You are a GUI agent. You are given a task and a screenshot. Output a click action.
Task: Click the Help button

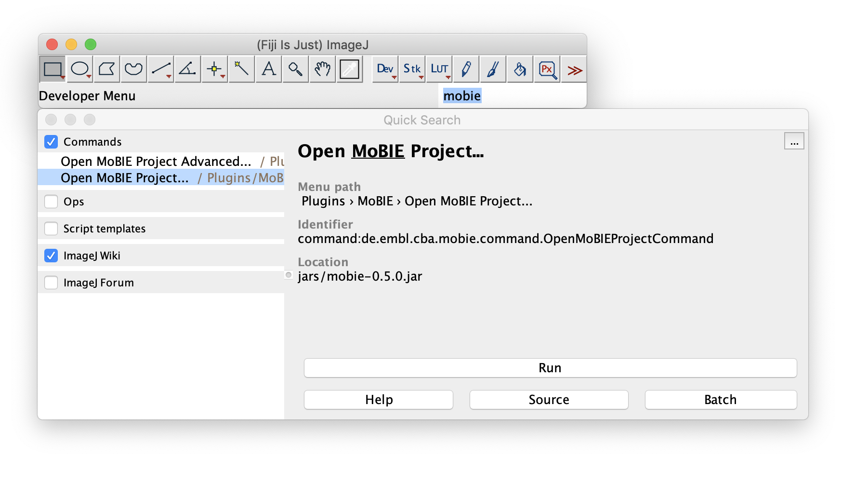tap(379, 400)
